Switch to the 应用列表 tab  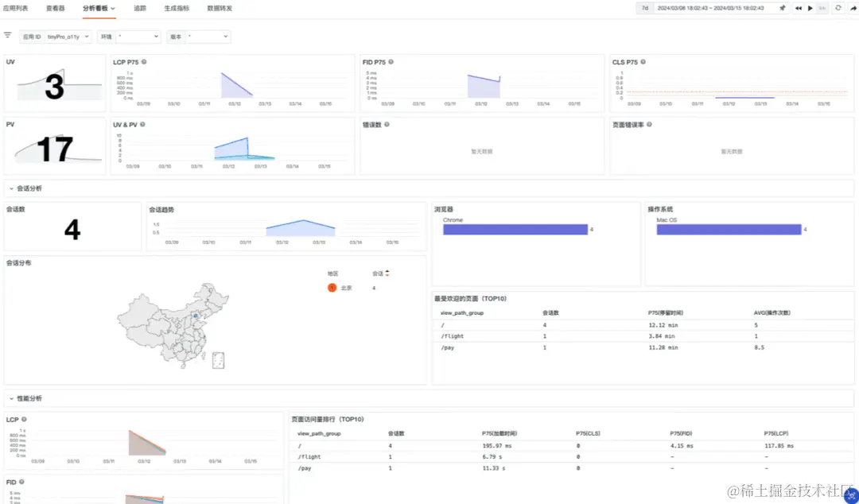[x=15, y=8]
